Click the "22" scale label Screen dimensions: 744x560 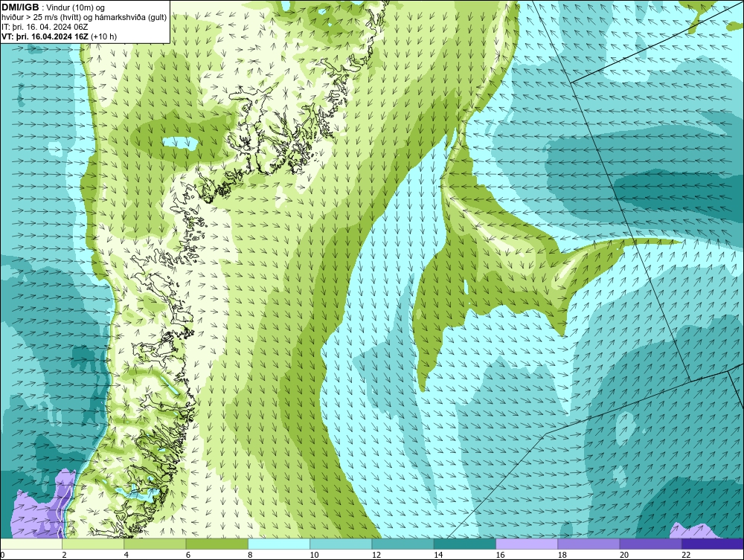pyautogui.click(x=686, y=556)
